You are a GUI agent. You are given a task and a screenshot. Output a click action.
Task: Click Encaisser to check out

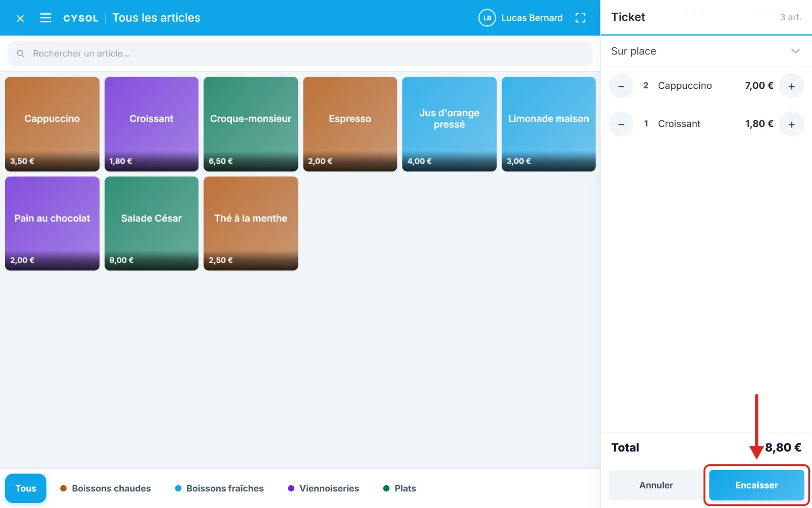tap(756, 485)
